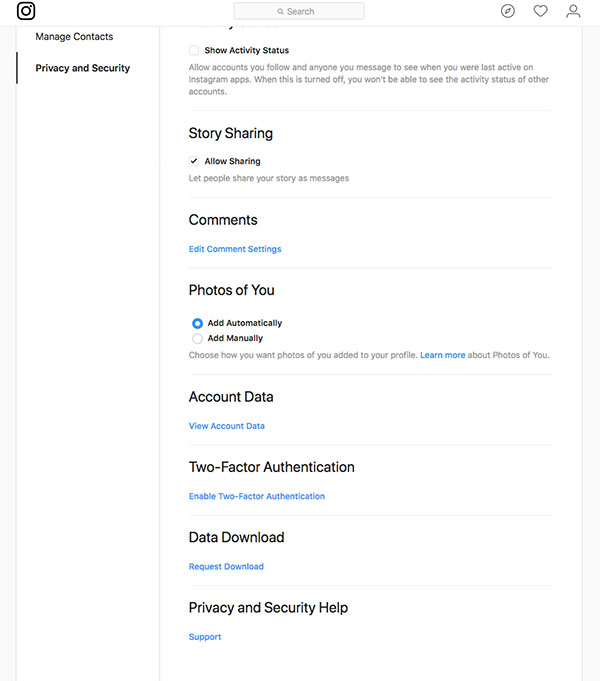Open the Explore compass icon
600x681 pixels.
pyautogui.click(x=507, y=11)
